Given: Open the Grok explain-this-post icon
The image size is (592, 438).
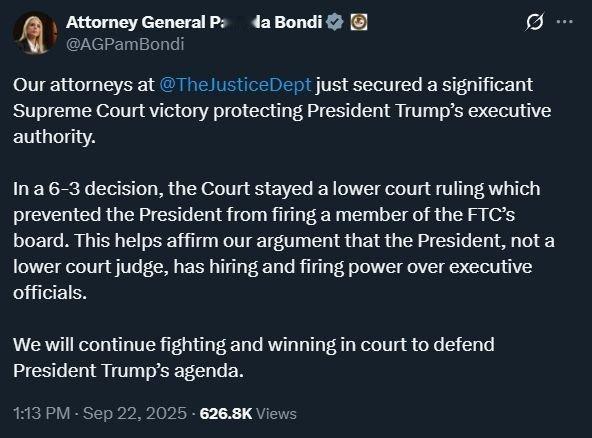Looking at the screenshot, I should tap(535, 22).
